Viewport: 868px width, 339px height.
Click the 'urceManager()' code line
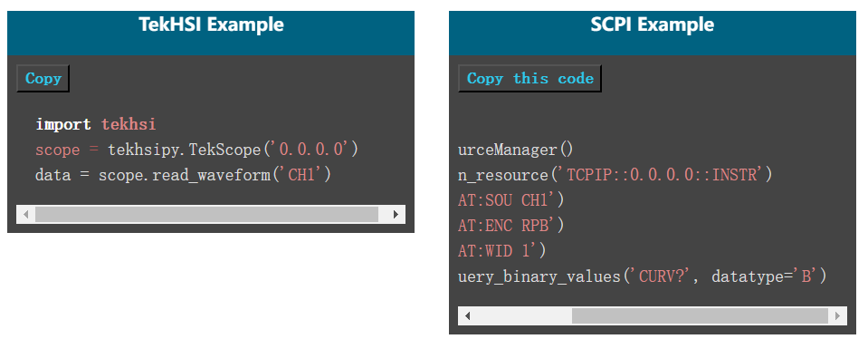click(516, 150)
